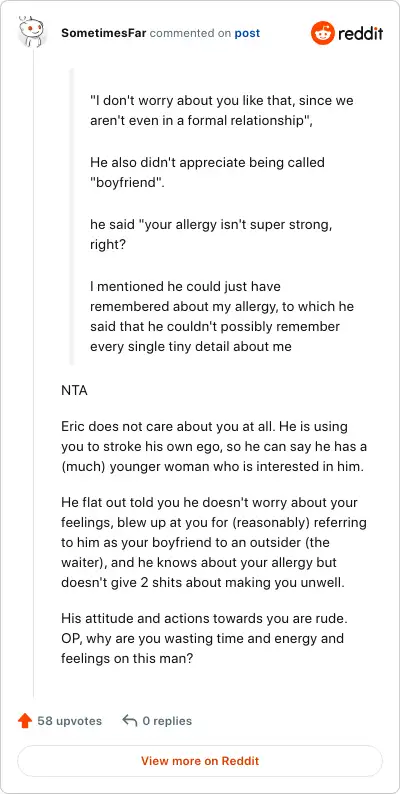Click the quoted "didn't appreciate being called boyfriend" line

click(207, 173)
